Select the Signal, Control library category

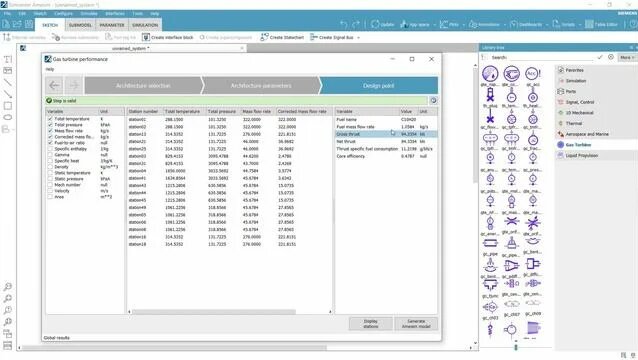pyautogui.click(x=579, y=102)
